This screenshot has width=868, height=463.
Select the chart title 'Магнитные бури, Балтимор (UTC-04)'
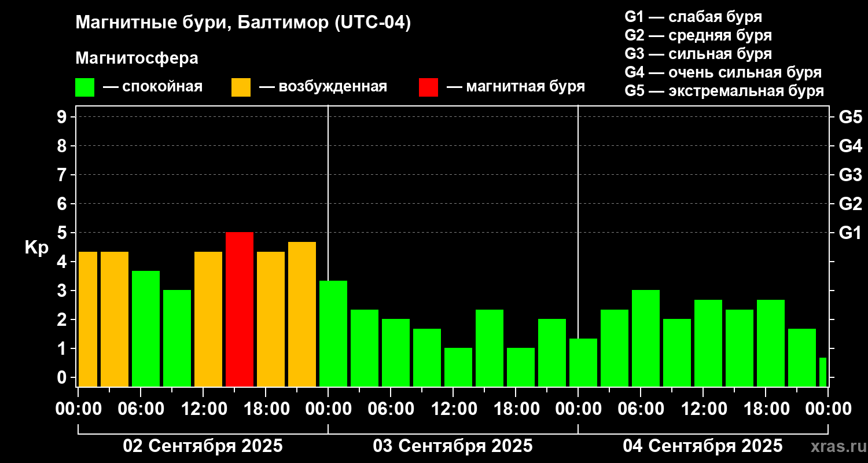243,23
